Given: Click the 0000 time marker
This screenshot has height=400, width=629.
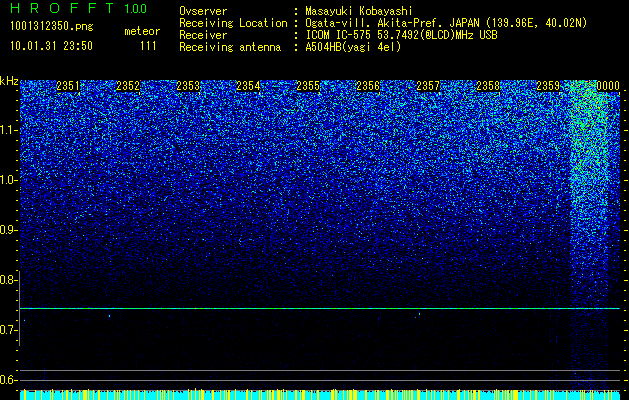Looking at the screenshot, I should pyautogui.click(x=608, y=86).
